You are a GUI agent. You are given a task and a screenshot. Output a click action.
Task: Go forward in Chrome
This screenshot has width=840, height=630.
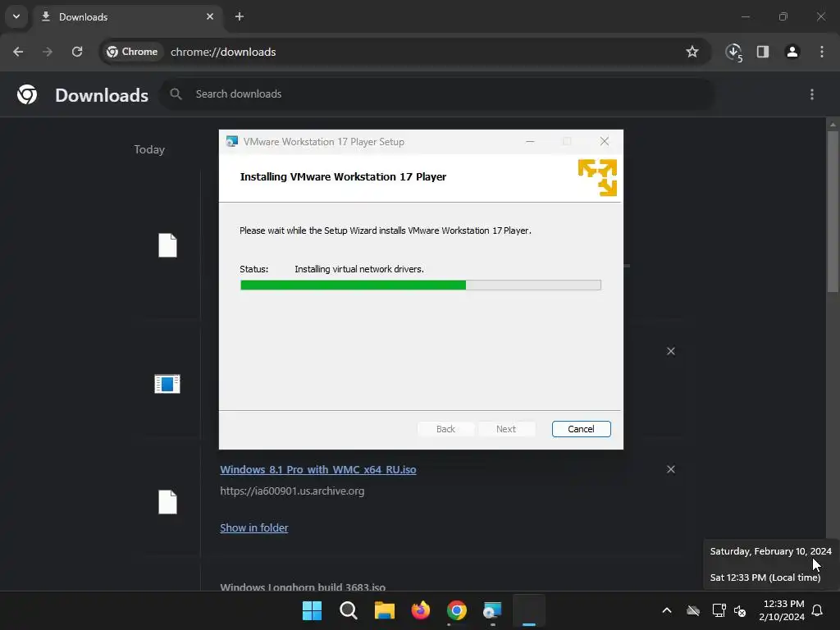tap(48, 52)
